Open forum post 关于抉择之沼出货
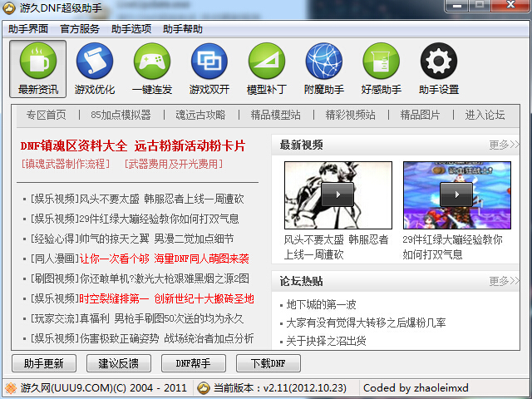The height and width of the screenshot is (399, 532). pos(326,341)
